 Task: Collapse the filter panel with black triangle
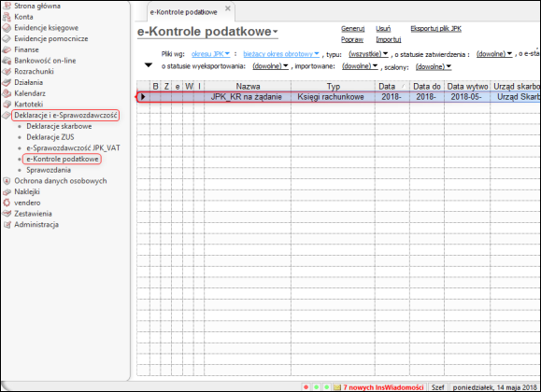point(149,65)
